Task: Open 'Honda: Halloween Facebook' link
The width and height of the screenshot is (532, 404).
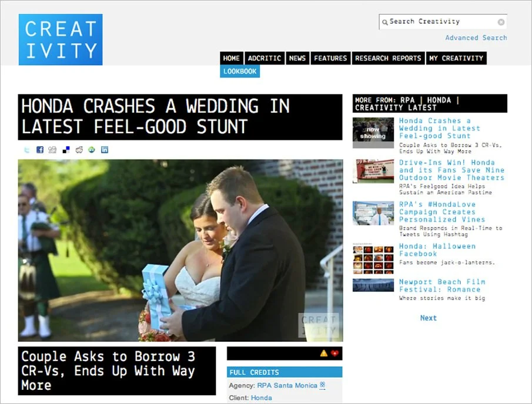Action: tap(437, 250)
